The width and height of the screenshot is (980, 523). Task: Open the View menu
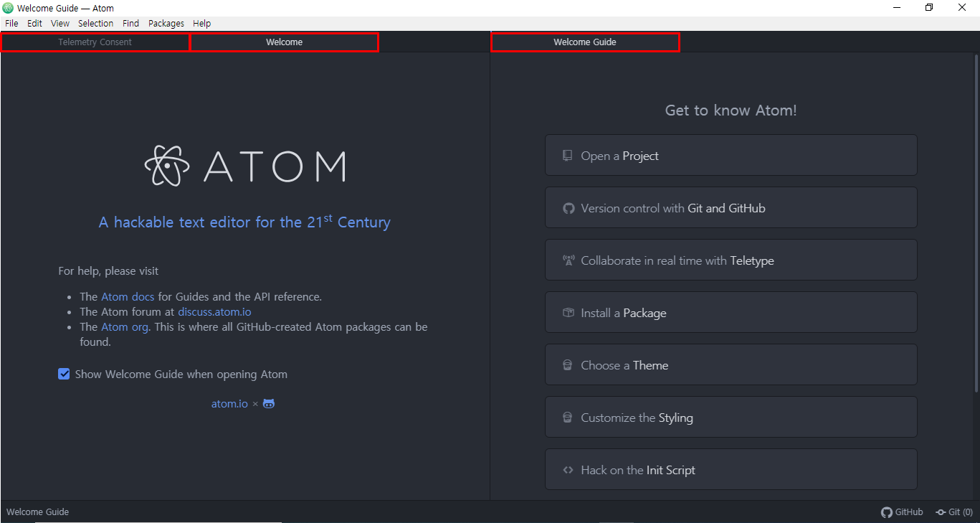(x=60, y=24)
